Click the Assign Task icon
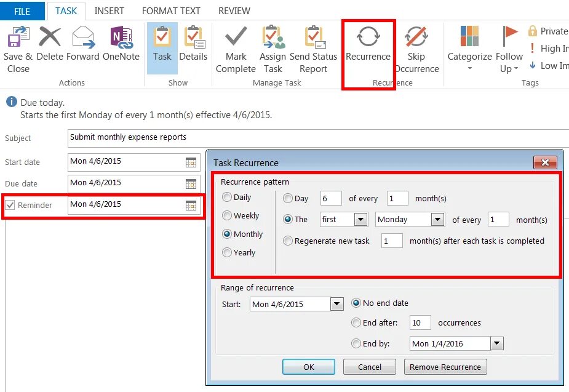The height and width of the screenshot is (392, 569). pyautogui.click(x=273, y=37)
